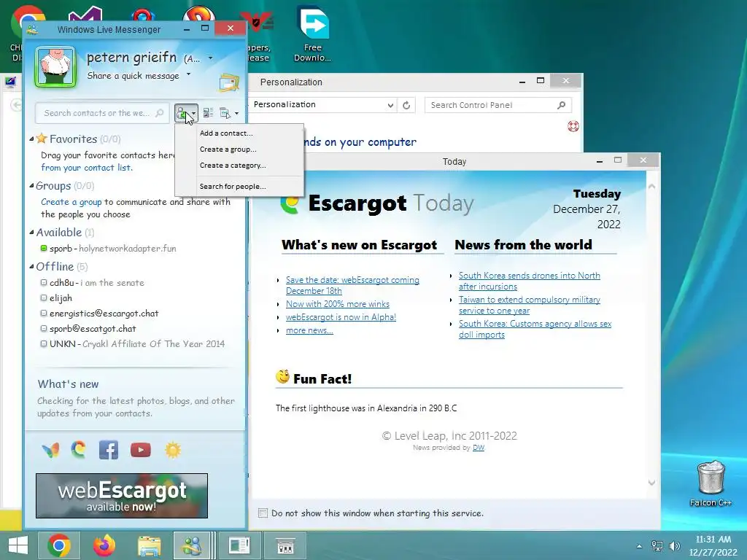
Task: Open Chrome from the taskbar
Action: [59, 545]
